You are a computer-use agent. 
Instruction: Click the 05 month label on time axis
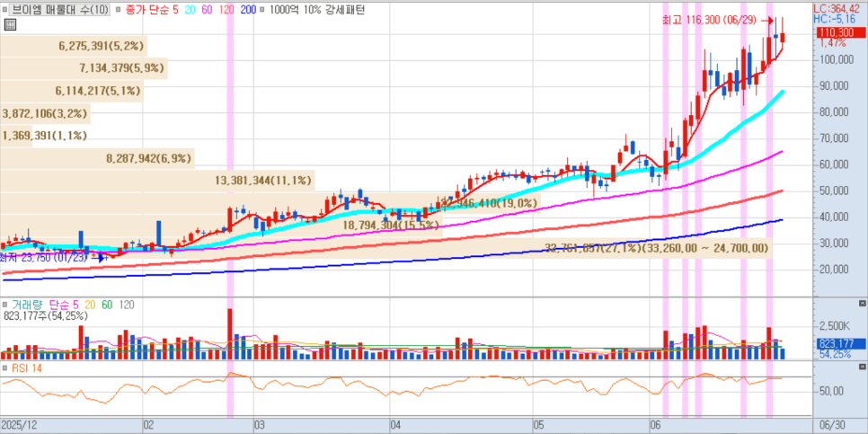(x=539, y=425)
